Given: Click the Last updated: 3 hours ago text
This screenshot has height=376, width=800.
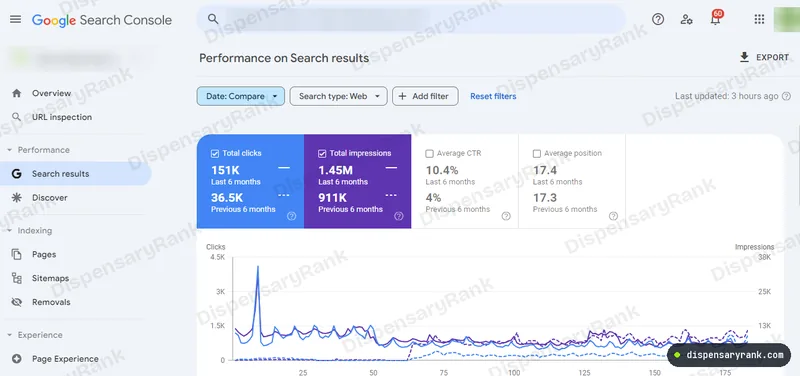Looking at the screenshot, I should [727, 96].
